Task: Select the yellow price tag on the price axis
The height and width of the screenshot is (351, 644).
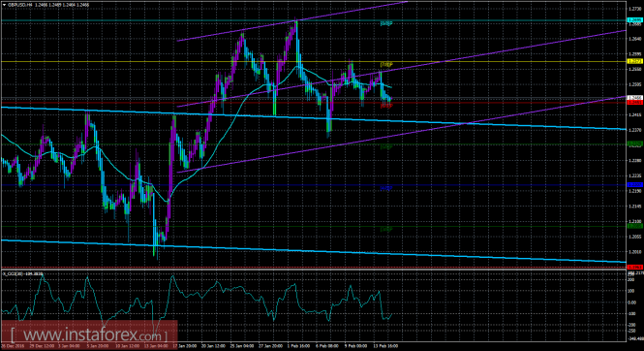Action: tap(634, 61)
